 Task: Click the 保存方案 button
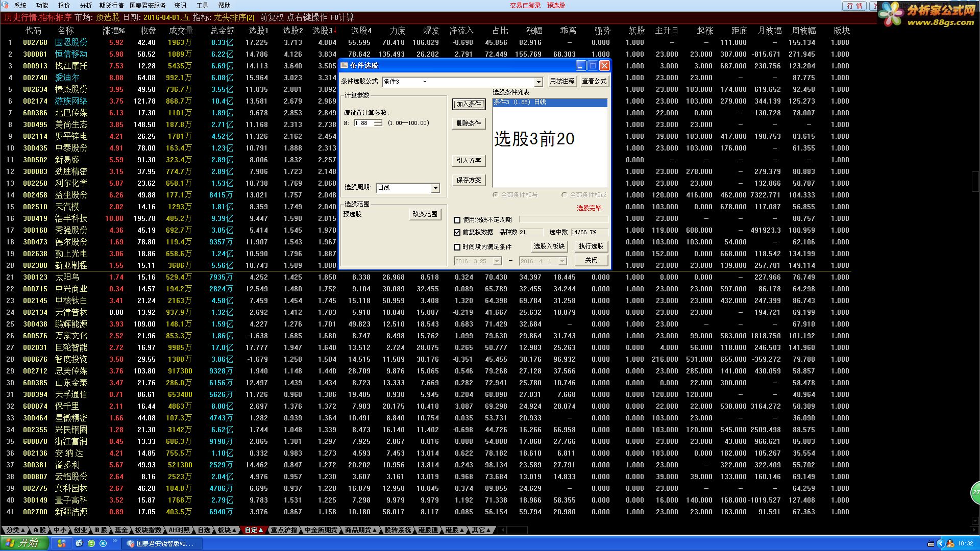[x=469, y=180]
